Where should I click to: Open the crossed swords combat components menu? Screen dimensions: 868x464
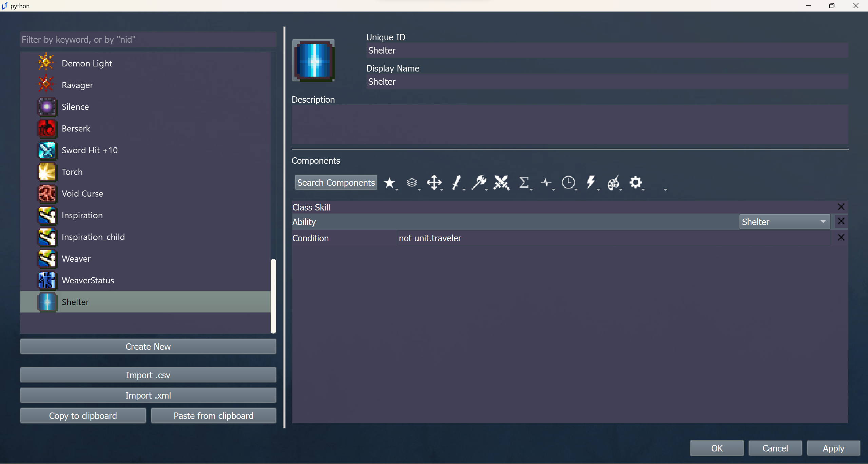pos(501,183)
